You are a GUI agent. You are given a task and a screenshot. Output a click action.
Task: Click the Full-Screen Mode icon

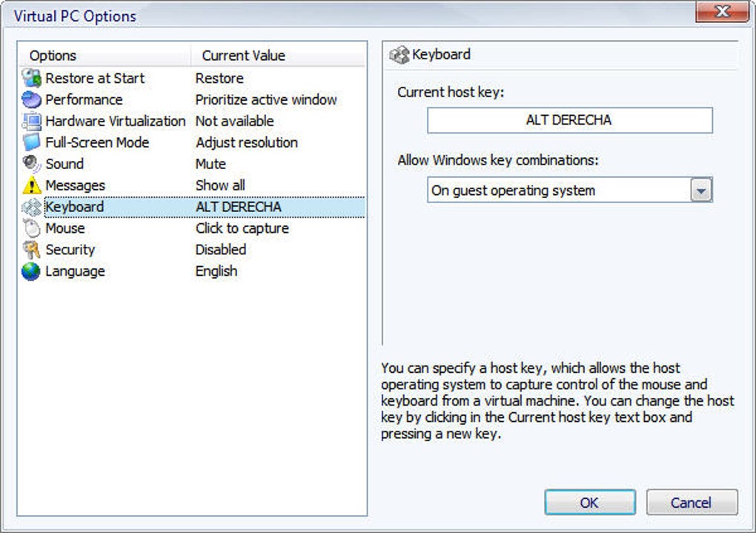tap(31, 142)
